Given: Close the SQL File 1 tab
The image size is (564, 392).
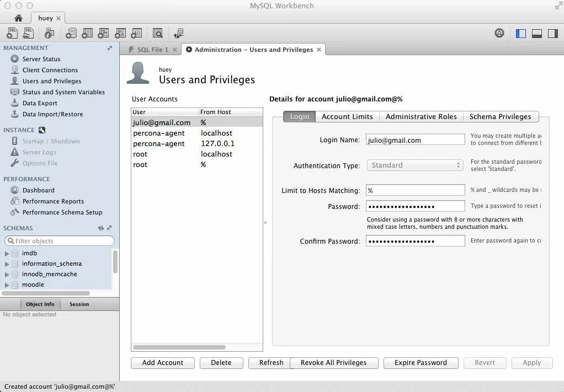Looking at the screenshot, I should (x=175, y=50).
